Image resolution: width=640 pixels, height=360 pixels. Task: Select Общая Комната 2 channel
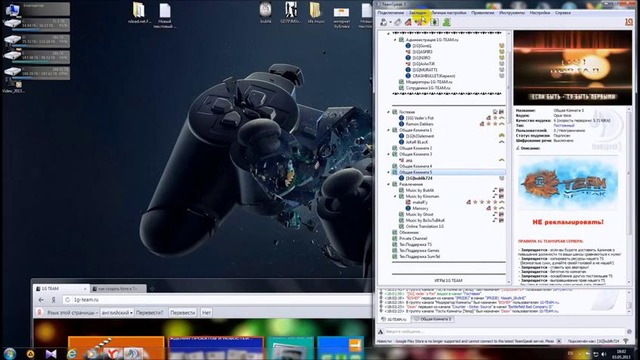pyautogui.click(x=415, y=148)
